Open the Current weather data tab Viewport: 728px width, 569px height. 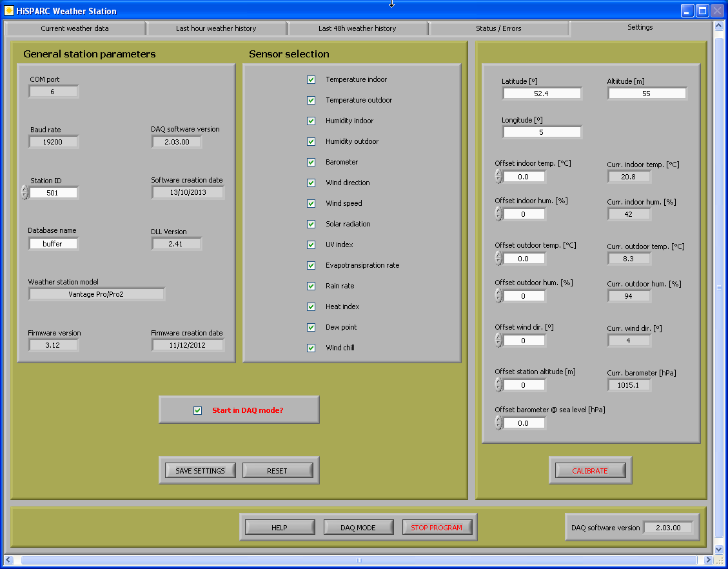[x=75, y=28]
